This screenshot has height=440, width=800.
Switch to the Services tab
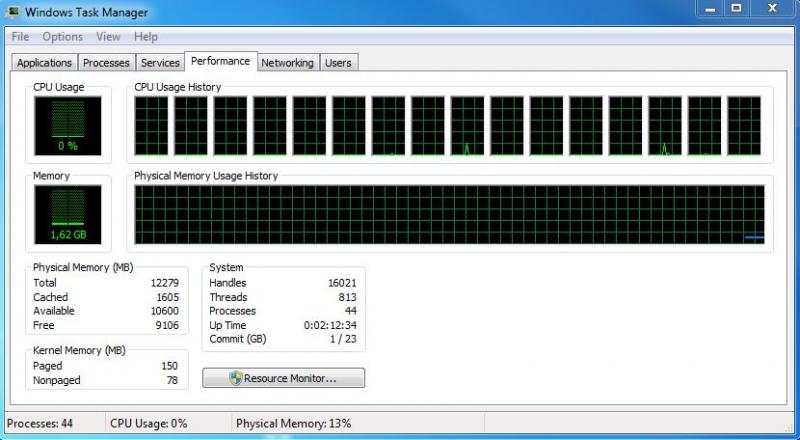pos(160,63)
